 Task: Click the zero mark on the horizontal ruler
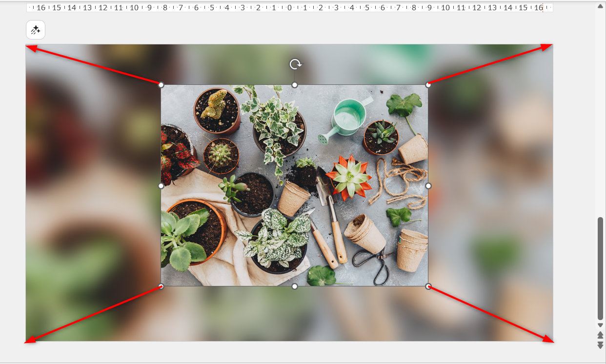coord(289,8)
